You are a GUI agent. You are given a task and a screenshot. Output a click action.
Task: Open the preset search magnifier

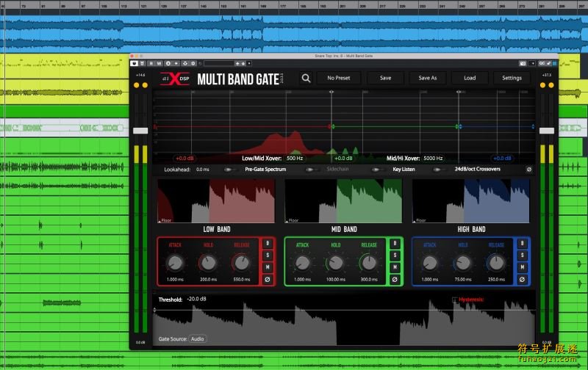(x=306, y=79)
